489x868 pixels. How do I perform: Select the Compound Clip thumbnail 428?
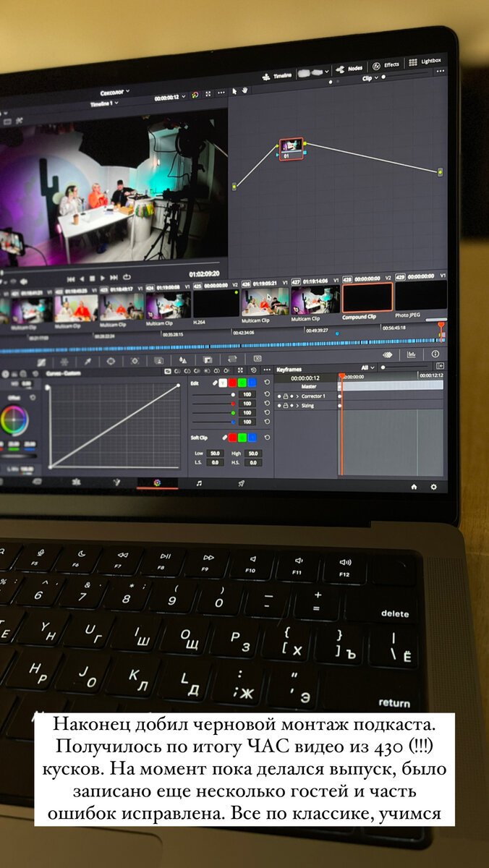click(x=367, y=298)
